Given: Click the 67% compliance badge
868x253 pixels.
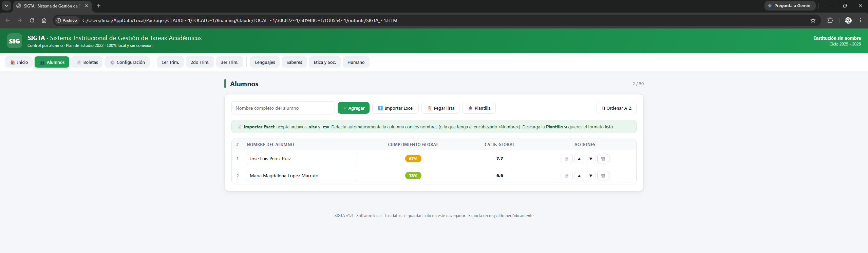Looking at the screenshot, I should 413,159.
